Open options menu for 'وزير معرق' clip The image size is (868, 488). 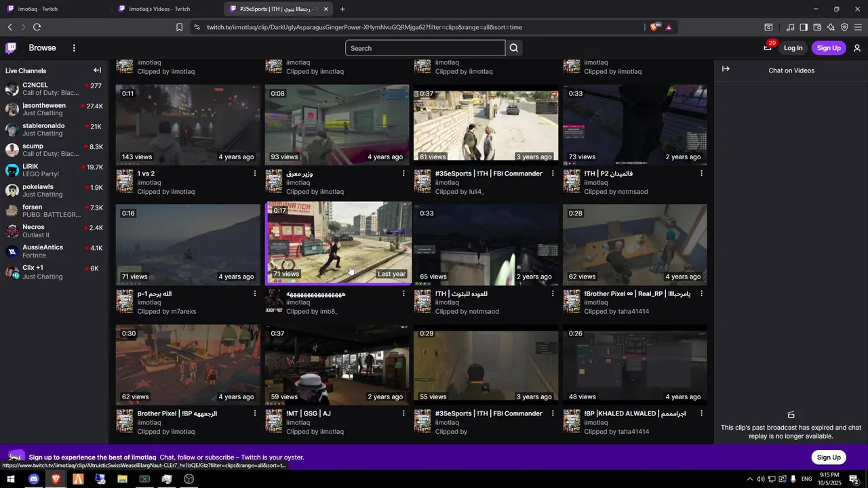(x=403, y=174)
